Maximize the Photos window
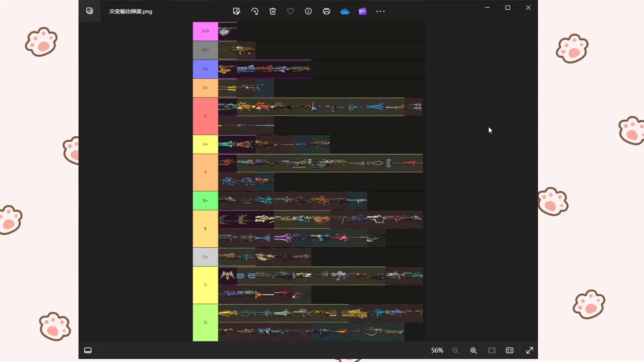Screen dimensions: 644x362 508,7
